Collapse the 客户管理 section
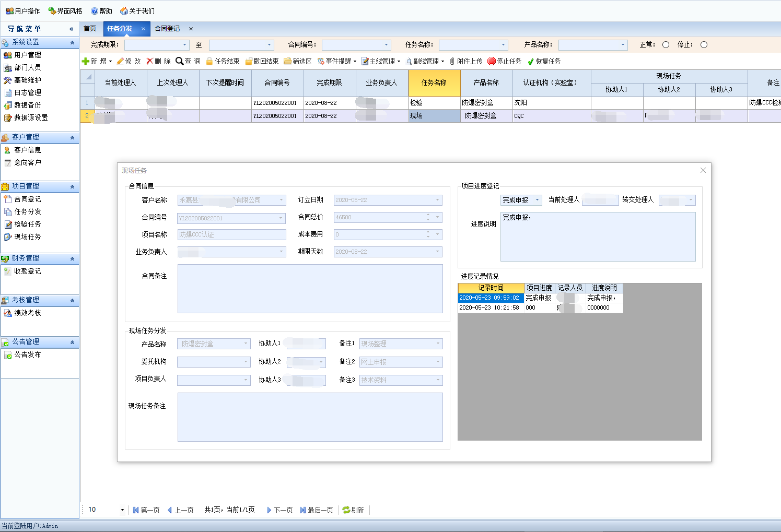The width and height of the screenshot is (781, 532). pyautogui.click(x=72, y=137)
